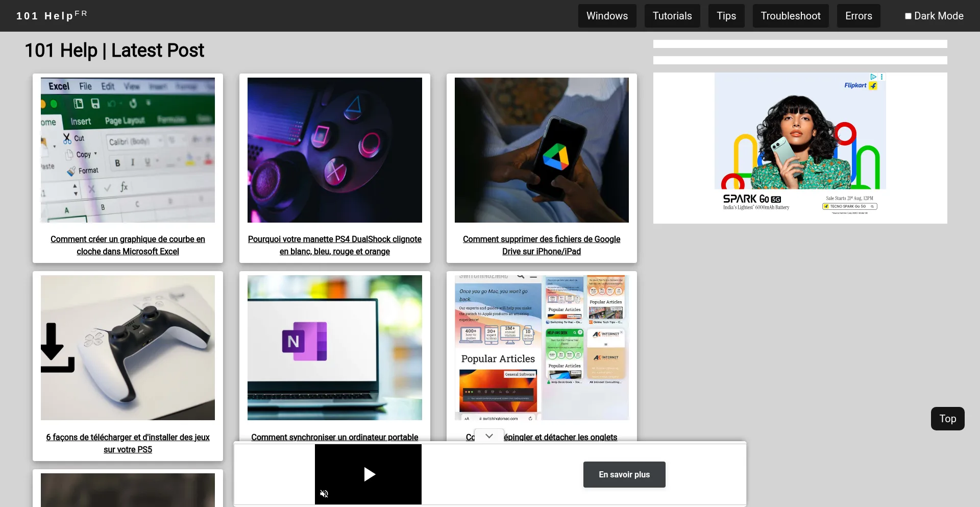The height and width of the screenshot is (507, 980).
Task: Click the OneNote laptop thumbnail
Action: [335, 348]
